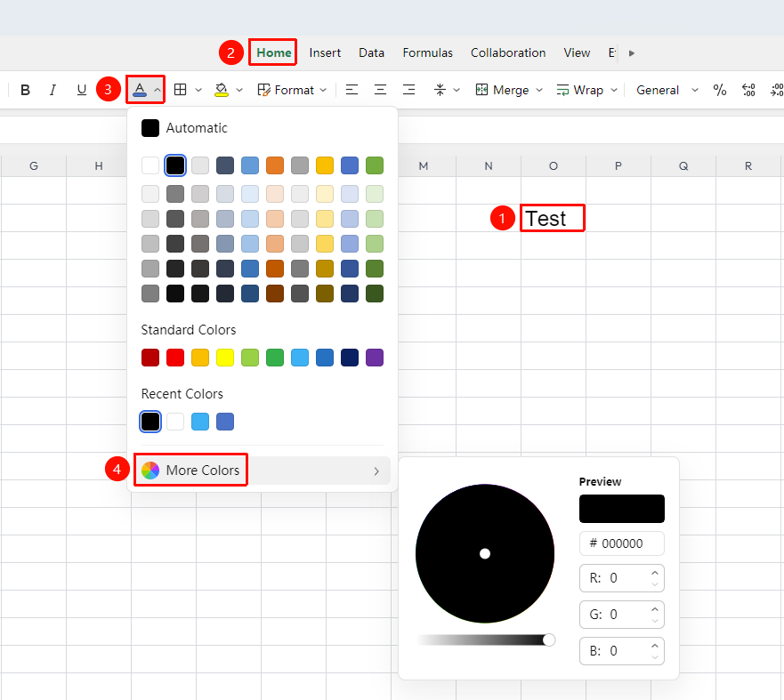Image resolution: width=784 pixels, height=700 pixels.
Task: Set vertical middle alignment
Action: click(440, 90)
